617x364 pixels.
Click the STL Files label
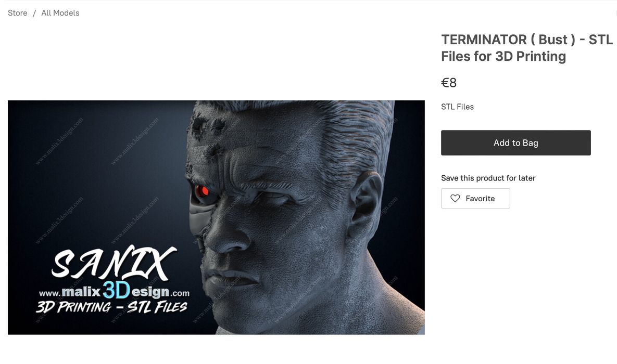(x=457, y=107)
